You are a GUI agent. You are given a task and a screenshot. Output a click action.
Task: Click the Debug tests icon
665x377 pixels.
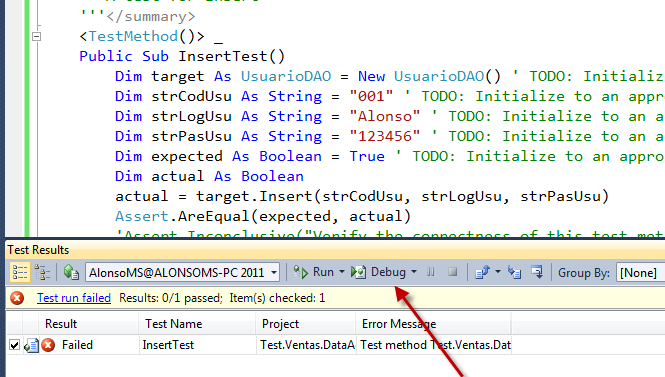pyautogui.click(x=358, y=272)
